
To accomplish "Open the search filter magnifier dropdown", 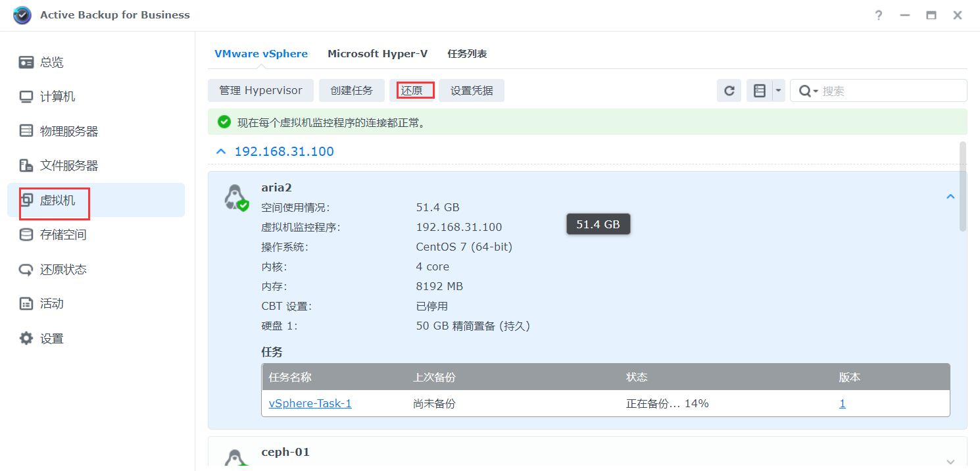I will [808, 91].
